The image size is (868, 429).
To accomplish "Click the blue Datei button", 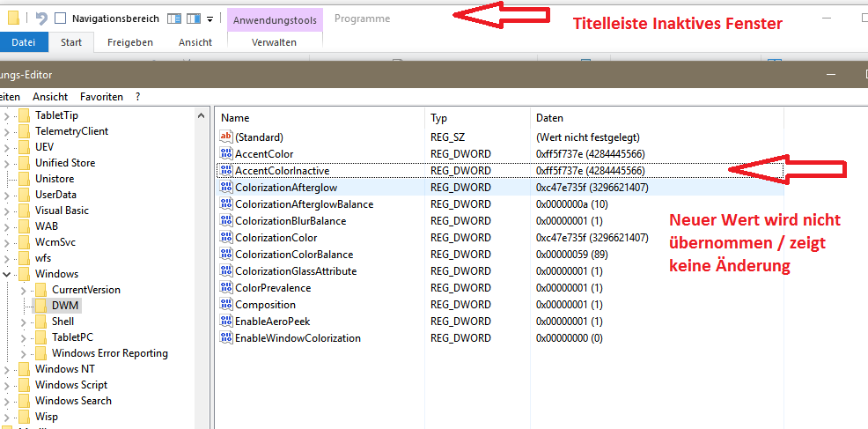I will click(x=24, y=42).
